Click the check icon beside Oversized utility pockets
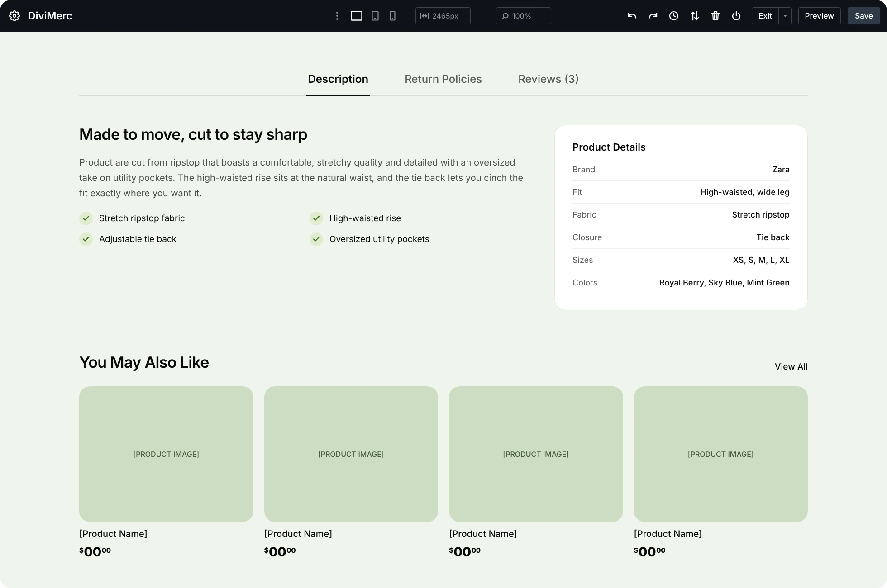887x588 pixels. pyautogui.click(x=316, y=239)
